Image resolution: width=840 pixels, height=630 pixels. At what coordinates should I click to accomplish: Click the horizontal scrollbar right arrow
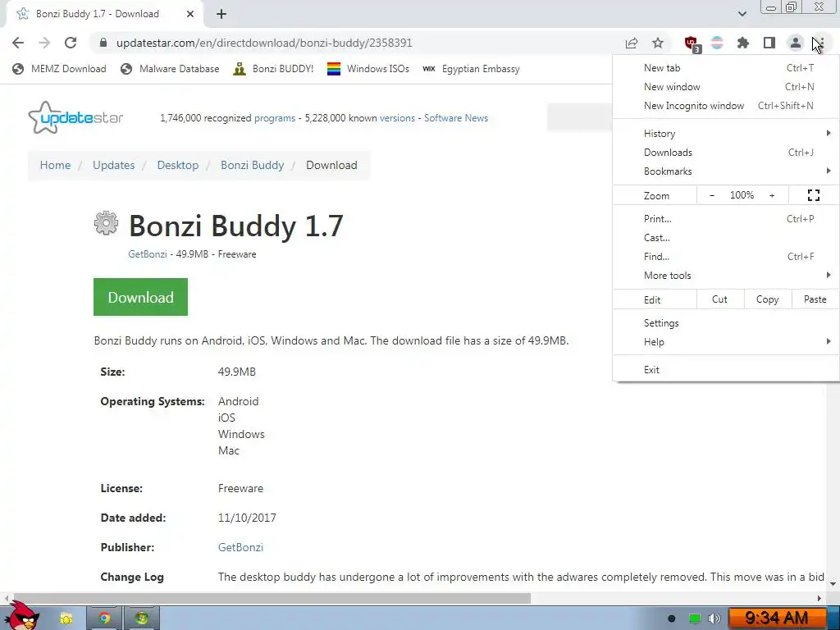point(819,598)
